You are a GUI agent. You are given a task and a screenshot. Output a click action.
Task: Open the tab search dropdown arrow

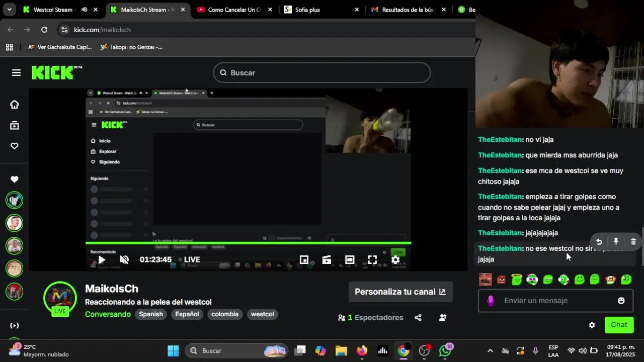pos(9,10)
